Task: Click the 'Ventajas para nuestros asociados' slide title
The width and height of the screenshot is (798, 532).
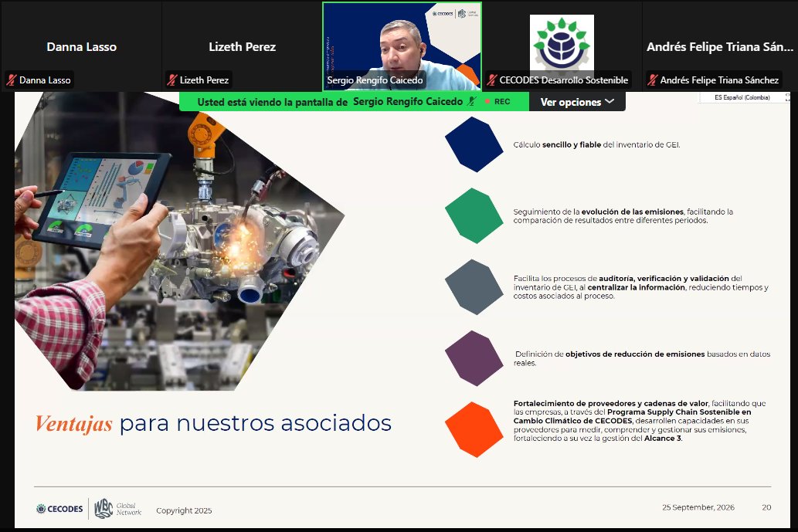Action: click(213, 423)
